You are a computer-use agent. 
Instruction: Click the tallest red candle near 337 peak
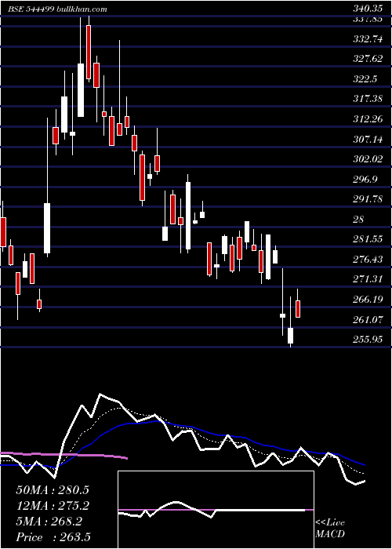pos(89,53)
